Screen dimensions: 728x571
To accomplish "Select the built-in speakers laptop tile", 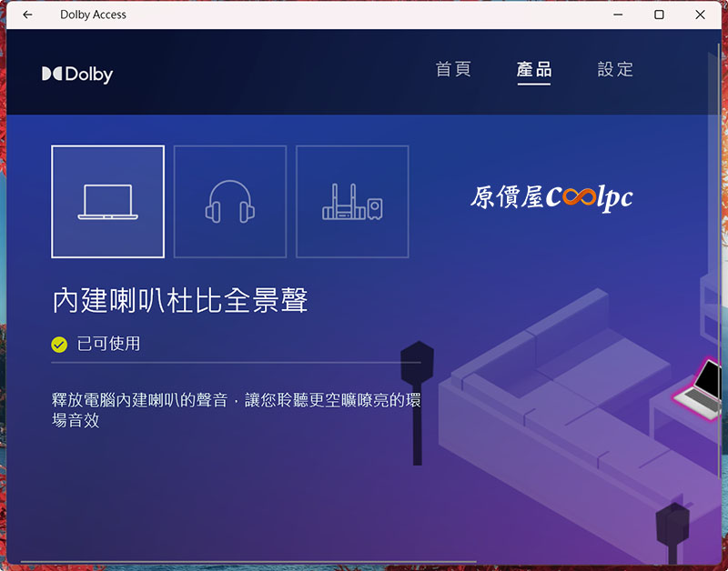I will [107, 202].
